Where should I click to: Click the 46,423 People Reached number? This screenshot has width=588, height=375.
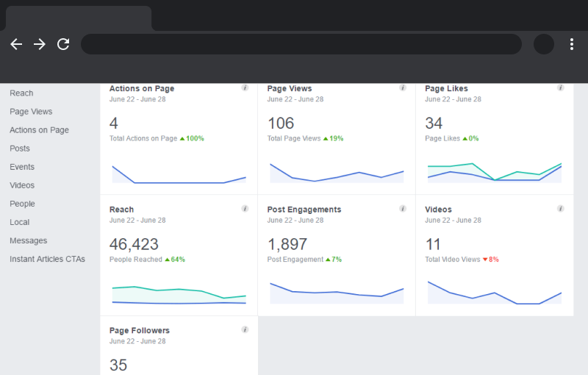[134, 245]
